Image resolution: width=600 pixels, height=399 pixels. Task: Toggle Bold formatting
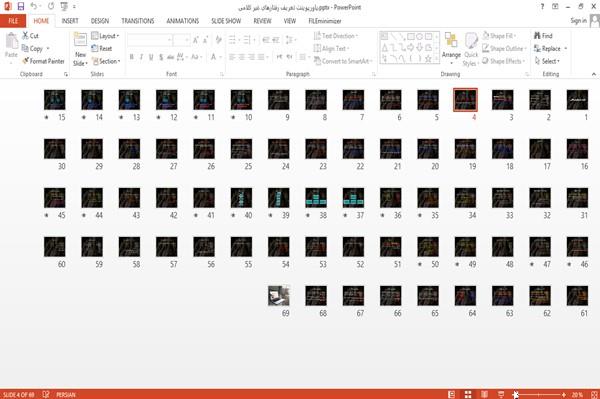[x=132, y=57]
